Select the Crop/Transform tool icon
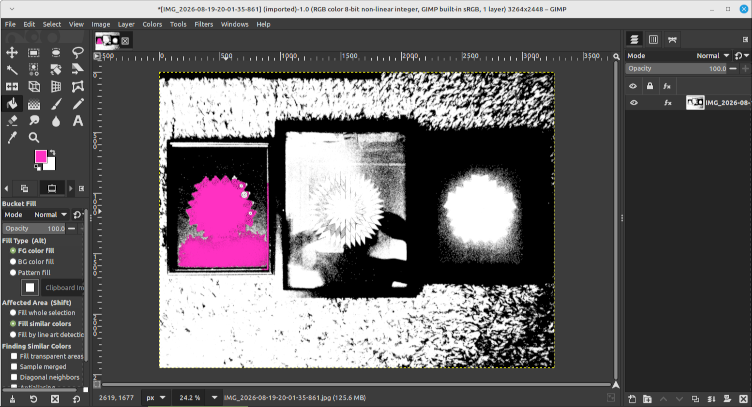The width and height of the screenshot is (752, 407). click(56, 70)
